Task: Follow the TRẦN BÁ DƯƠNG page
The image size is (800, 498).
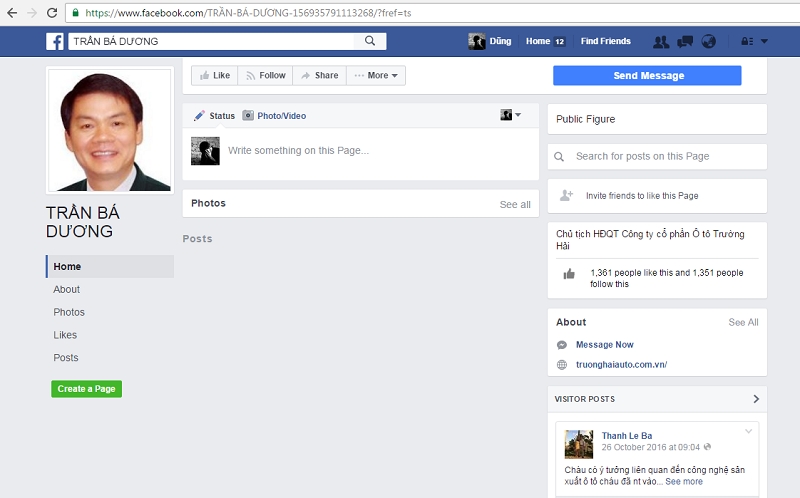Action: 264,75
